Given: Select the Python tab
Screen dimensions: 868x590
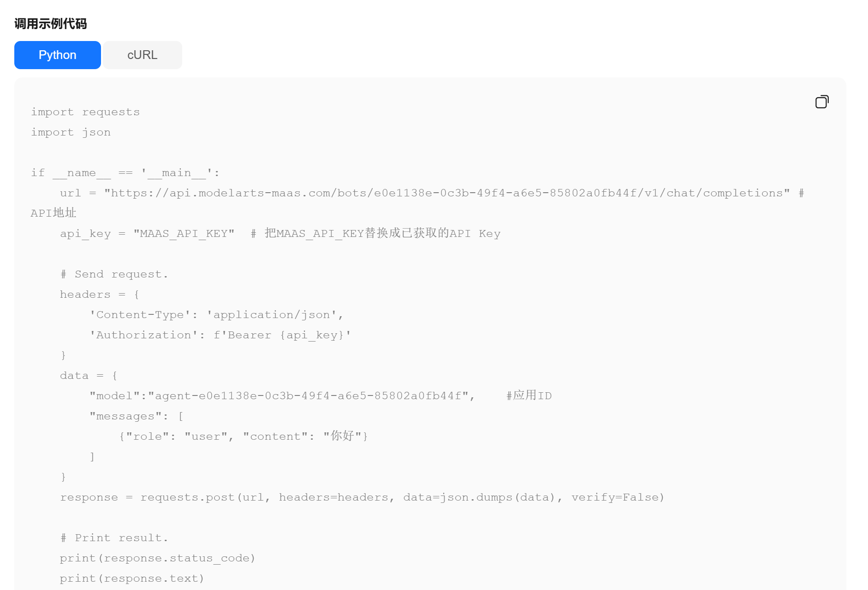Looking at the screenshot, I should click(x=58, y=55).
